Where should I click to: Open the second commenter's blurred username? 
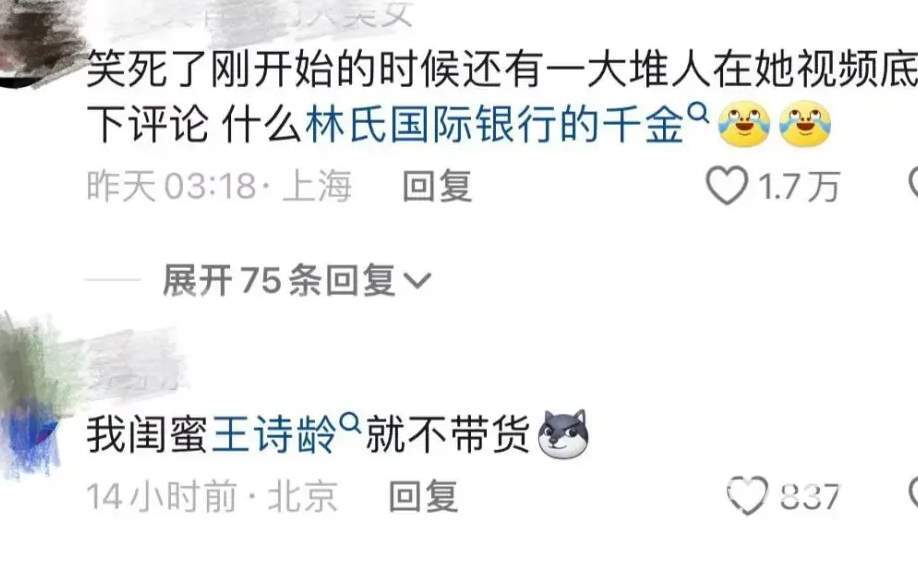pos(135,360)
